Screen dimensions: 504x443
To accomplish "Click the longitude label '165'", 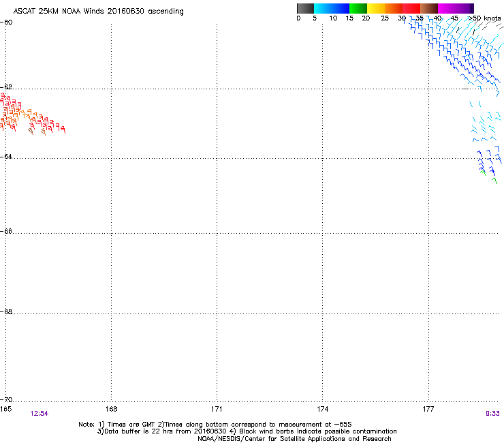I will (5, 409).
